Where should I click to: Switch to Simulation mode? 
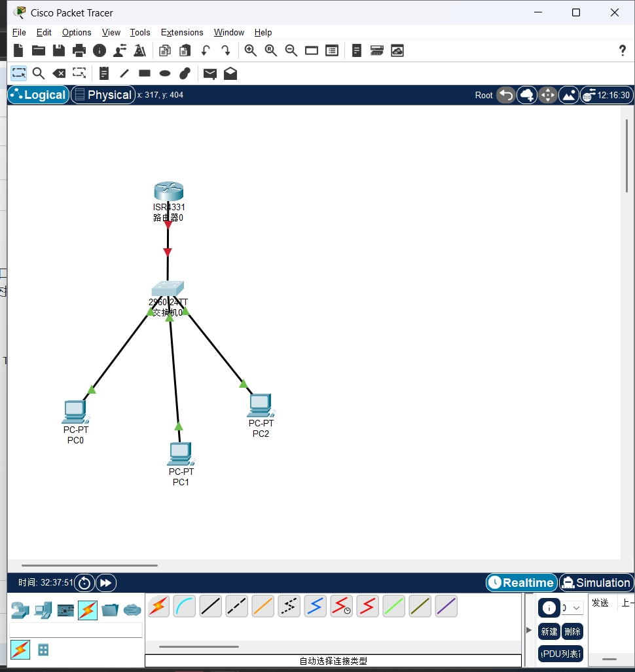point(596,582)
